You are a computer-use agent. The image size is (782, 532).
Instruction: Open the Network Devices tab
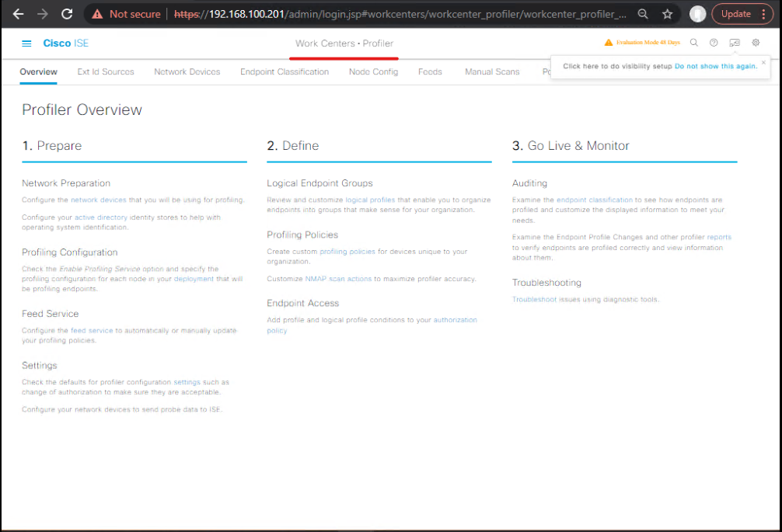pyautogui.click(x=187, y=71)
